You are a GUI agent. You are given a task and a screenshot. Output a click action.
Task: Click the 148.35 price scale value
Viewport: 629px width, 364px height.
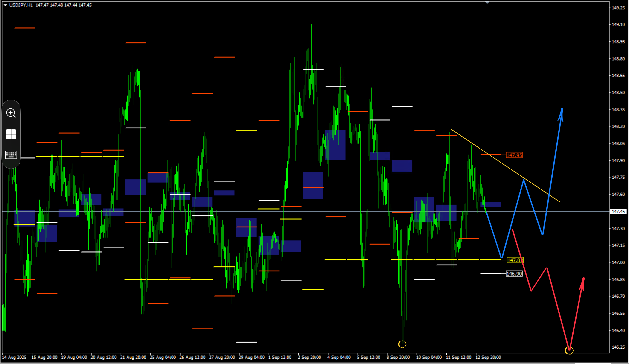pos(618,110)
